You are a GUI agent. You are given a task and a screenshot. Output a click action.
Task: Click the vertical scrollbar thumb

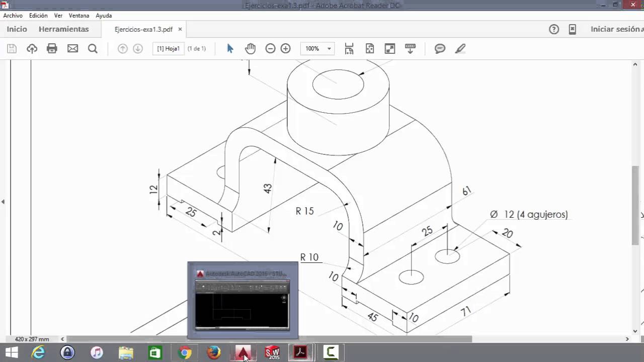pyautogui.click(x=635, y=205)
